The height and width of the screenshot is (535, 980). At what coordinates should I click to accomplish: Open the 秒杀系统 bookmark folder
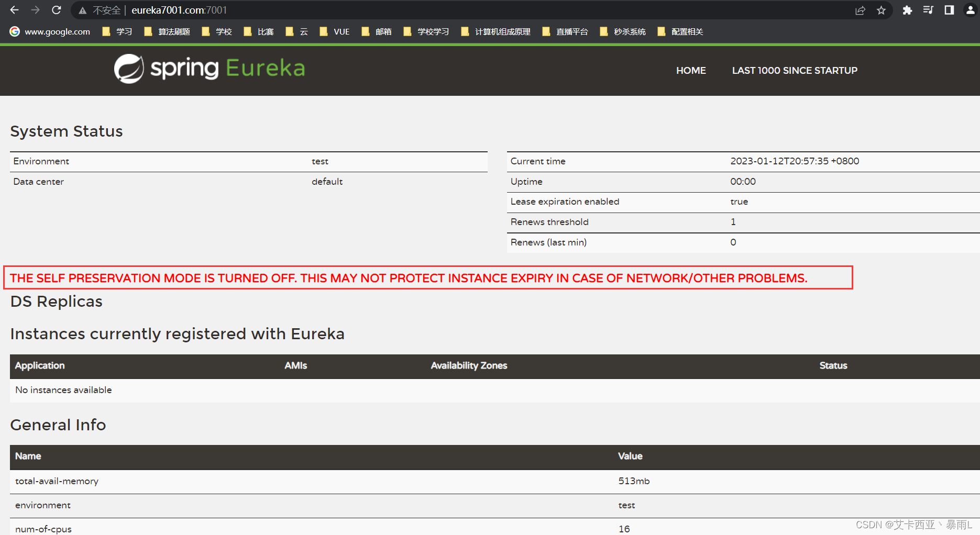623,31
